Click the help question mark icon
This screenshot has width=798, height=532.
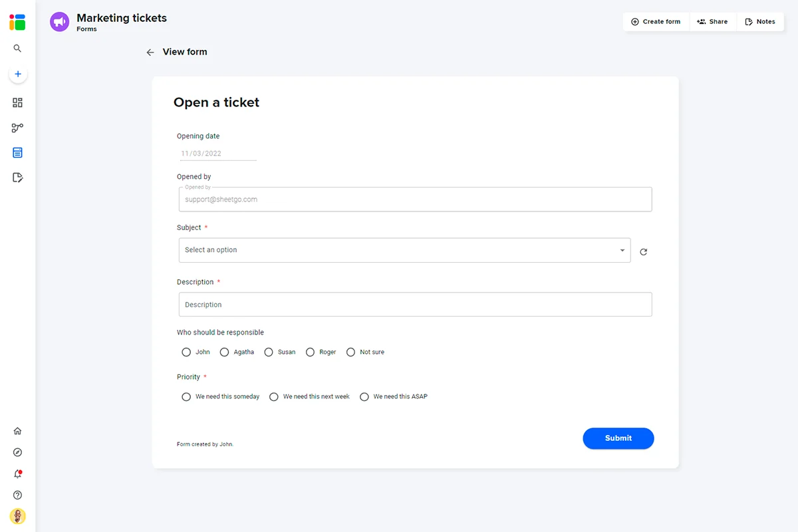click(18, 495)
